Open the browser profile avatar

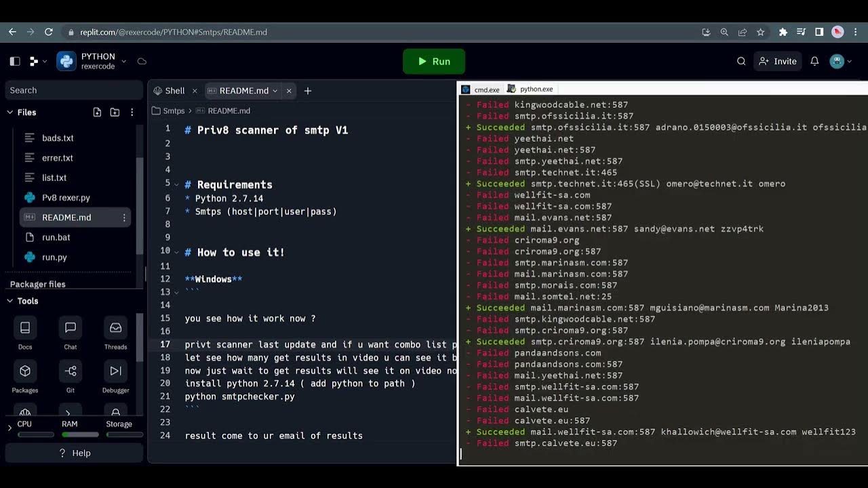click(x=837, y=32)
